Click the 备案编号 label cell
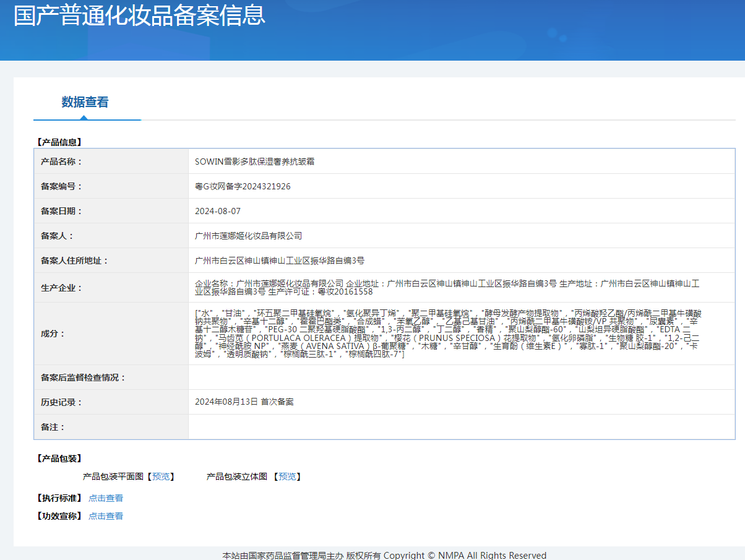 (x=111, y=186)
